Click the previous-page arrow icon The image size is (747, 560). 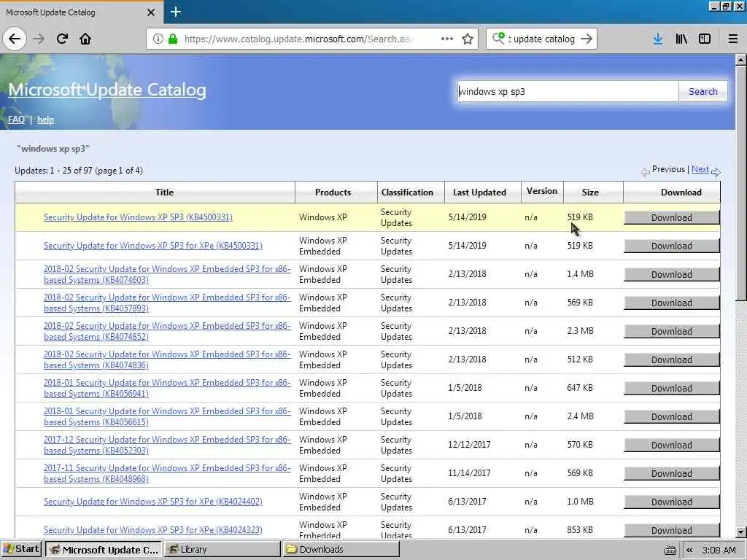click(646, 172)
